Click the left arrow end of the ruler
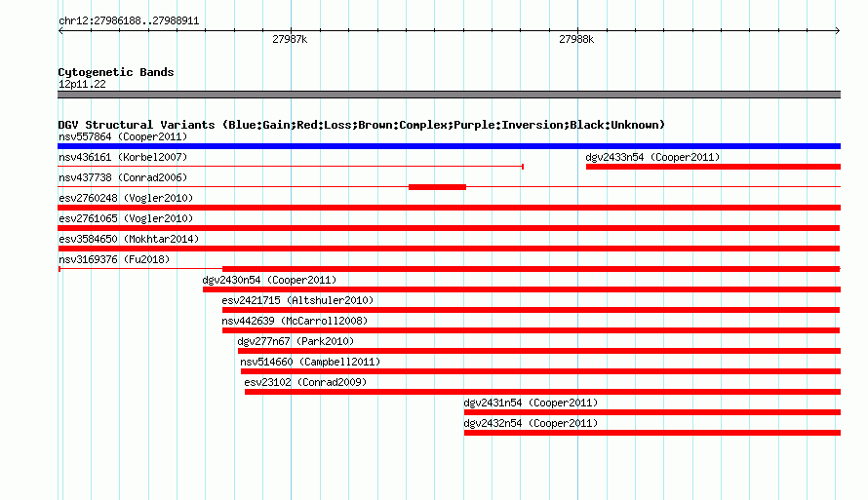The image size is (868, 500). 60,31
